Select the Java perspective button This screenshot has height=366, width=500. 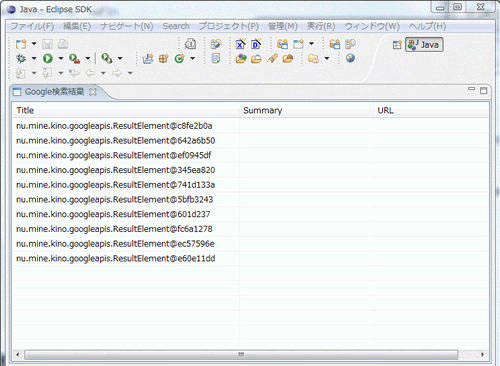pyautogui.click(x=424, y=44)
